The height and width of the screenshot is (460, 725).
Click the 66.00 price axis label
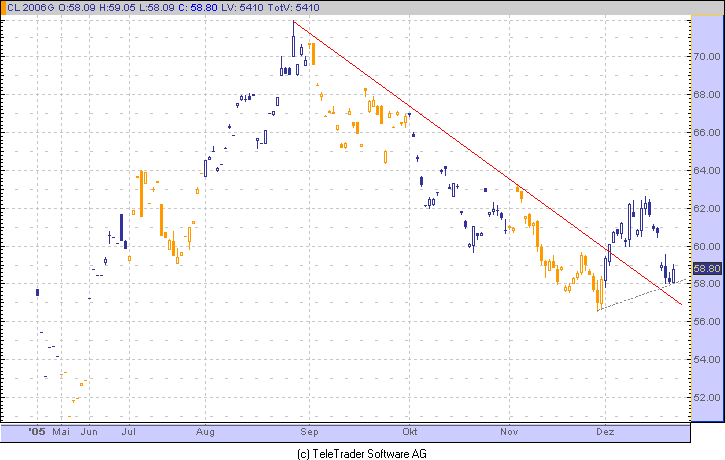[707, 132]
